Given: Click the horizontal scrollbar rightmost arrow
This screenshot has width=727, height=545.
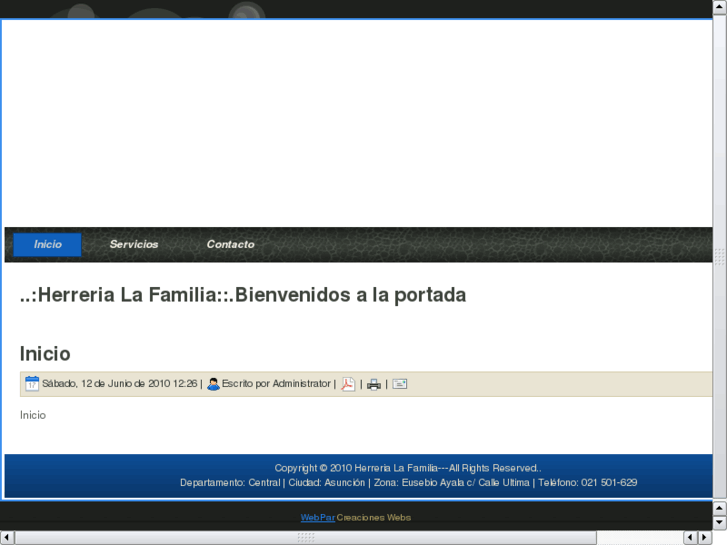Looking at the screenshot, I should (705, 538).
